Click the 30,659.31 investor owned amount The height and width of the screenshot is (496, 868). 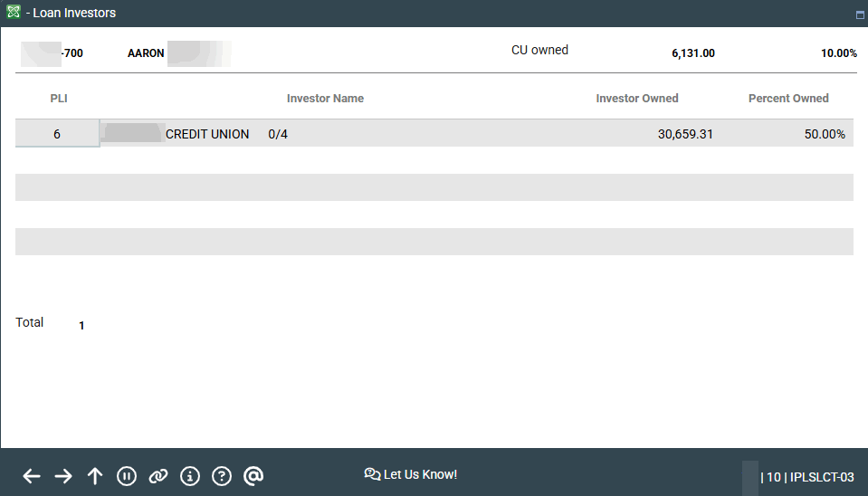point(685,134)
